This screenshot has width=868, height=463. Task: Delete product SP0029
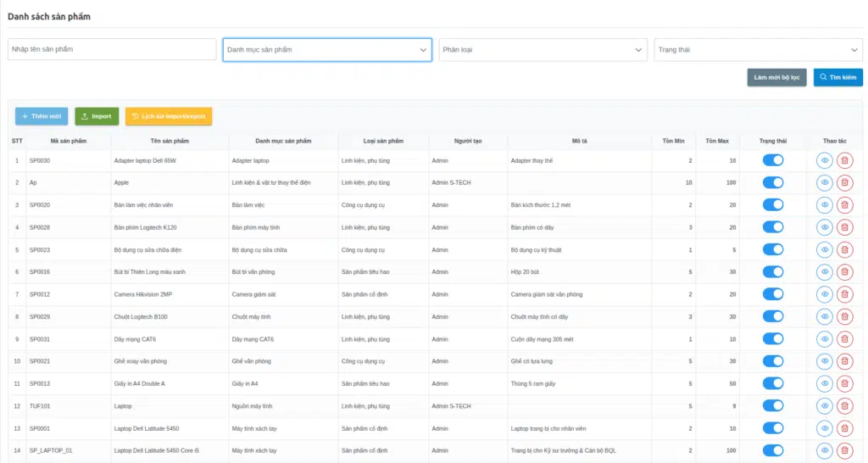coord(845,317)
